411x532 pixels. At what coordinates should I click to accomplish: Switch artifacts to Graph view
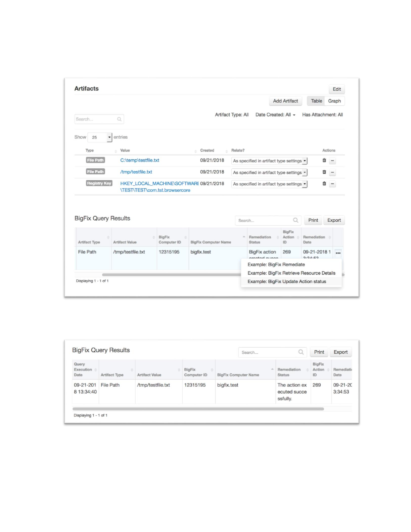click(x=334, y=101)
